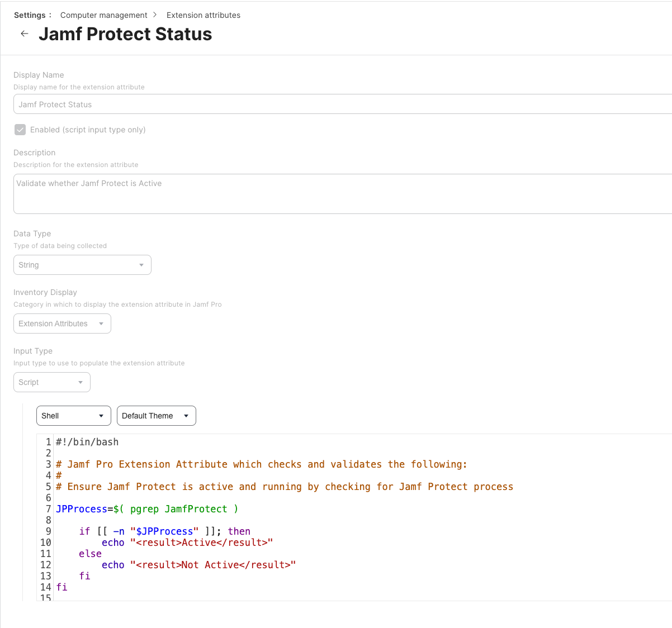Click the Settings breadcrumb label
672x628 pixels.
(x=30, y=15)
